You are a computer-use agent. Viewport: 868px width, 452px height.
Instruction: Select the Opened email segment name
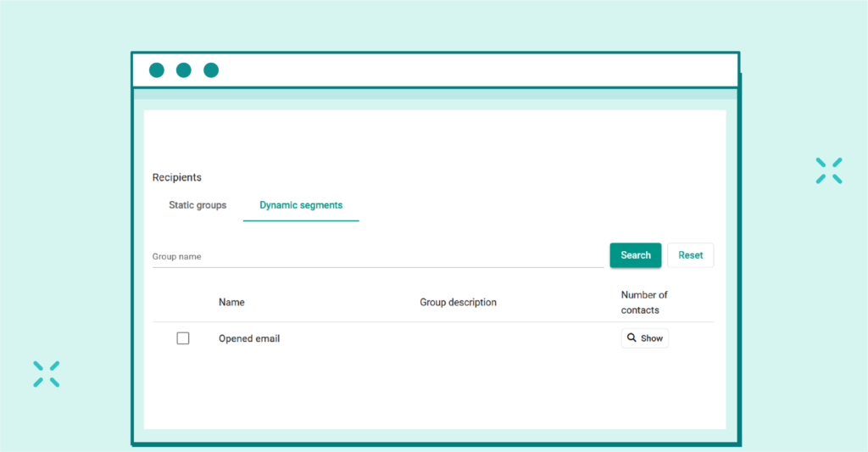click(249, 338)
